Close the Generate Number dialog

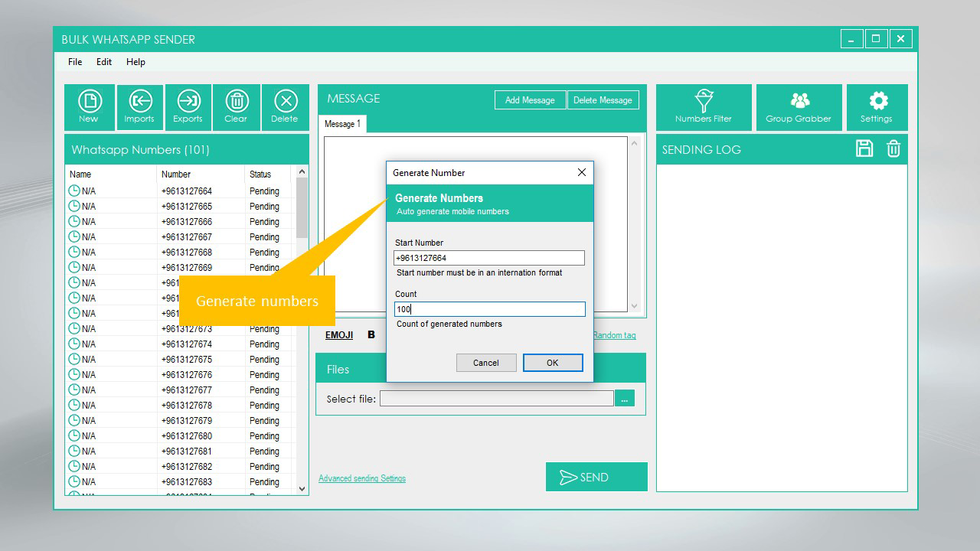click(582, 172)
